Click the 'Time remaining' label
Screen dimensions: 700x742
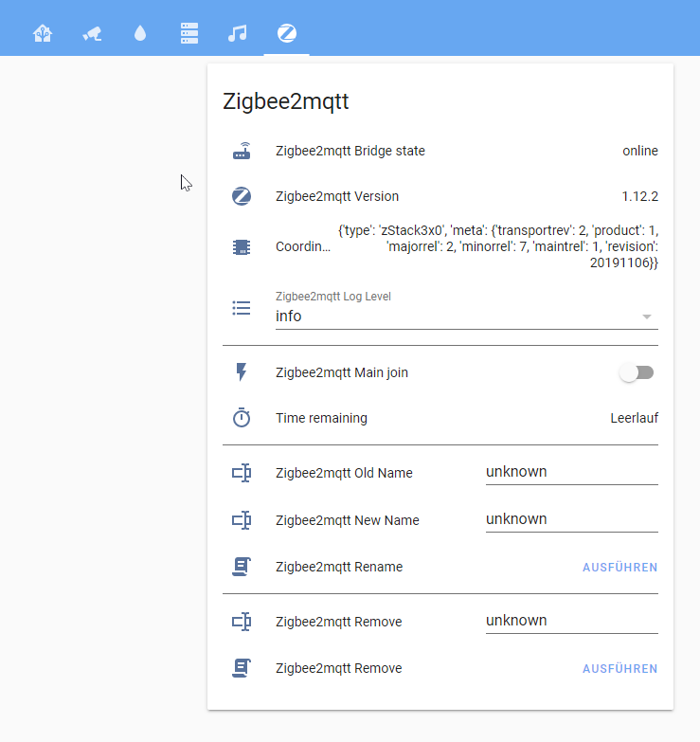click(322, 418)
